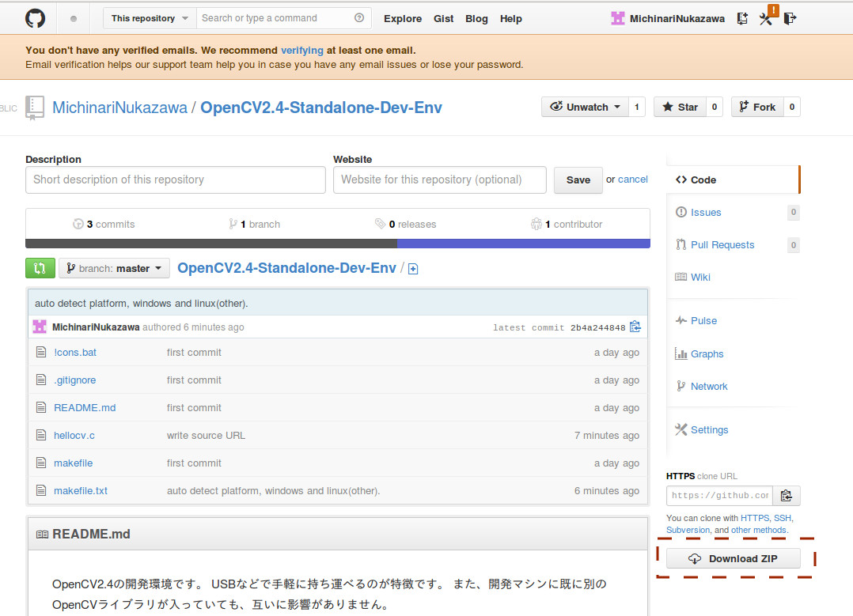The image size is (853, 616).
Task: Open the Wiki tab
Action: click(700, 278)
